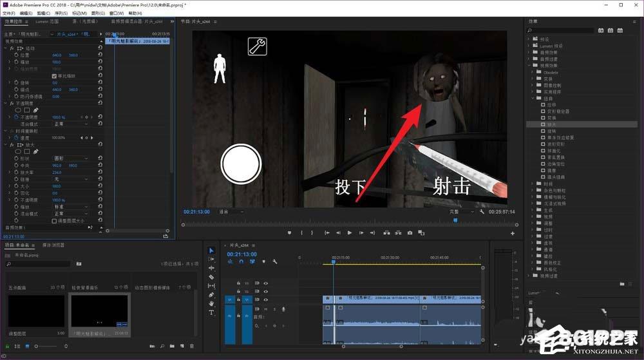This screenshot has width=644, height=360.
Task: Toggle linked selection in timeline
Action: coord(252,261)
